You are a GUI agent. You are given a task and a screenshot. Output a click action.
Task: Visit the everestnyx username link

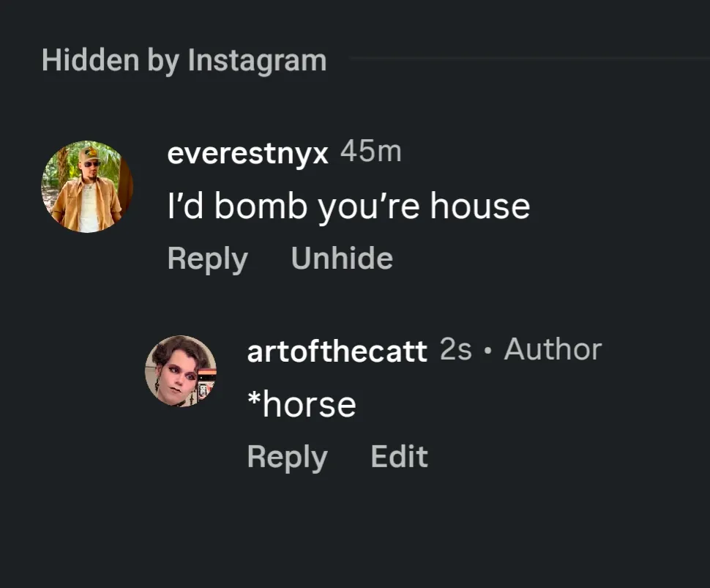pyautogui.click(x=247, y=153)
